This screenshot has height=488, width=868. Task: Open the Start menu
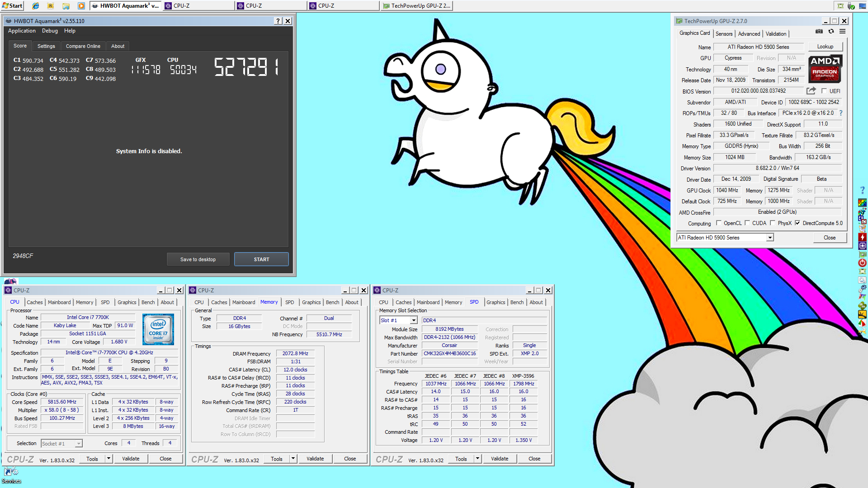point(12,6)
